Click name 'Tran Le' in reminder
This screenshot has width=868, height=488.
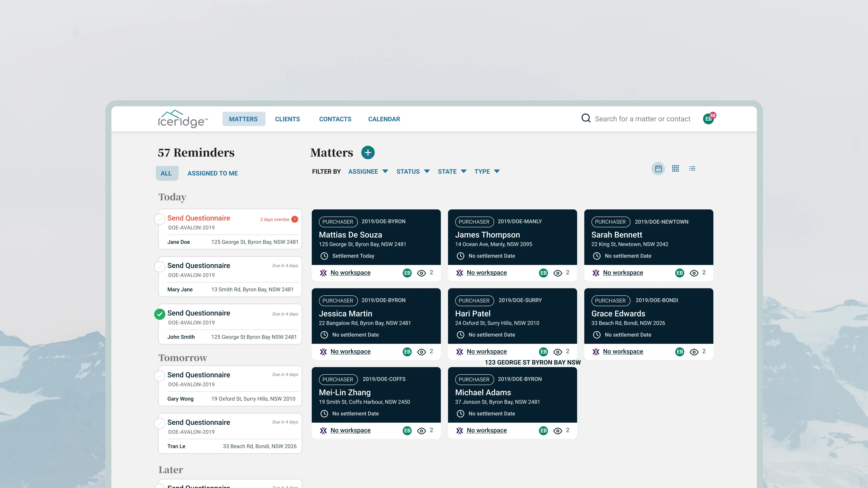[x=176, y=446]
